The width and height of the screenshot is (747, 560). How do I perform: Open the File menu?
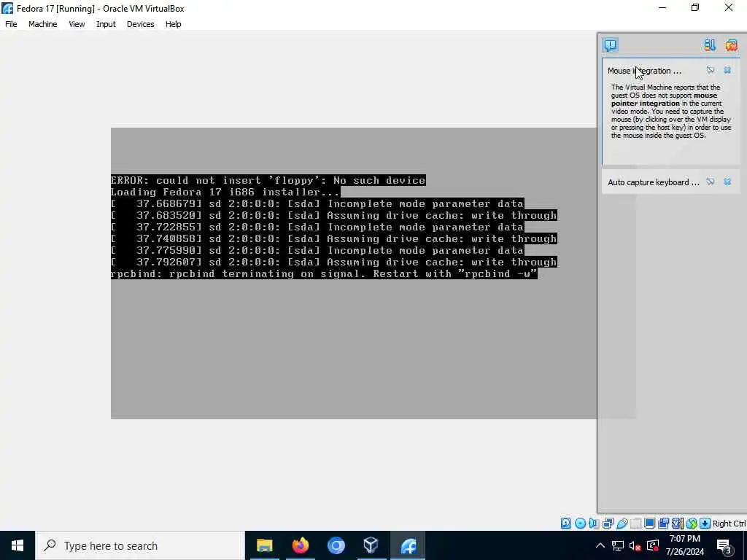coord(11,24)
